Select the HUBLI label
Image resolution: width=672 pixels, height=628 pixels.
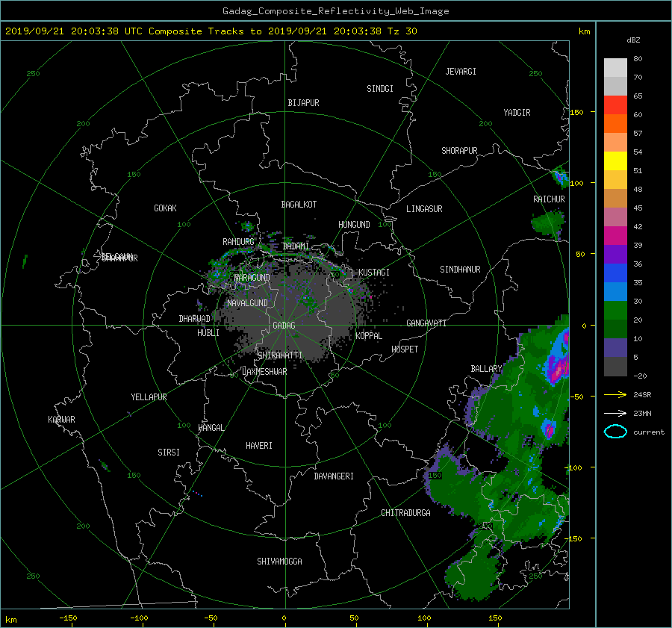(208, 333)
